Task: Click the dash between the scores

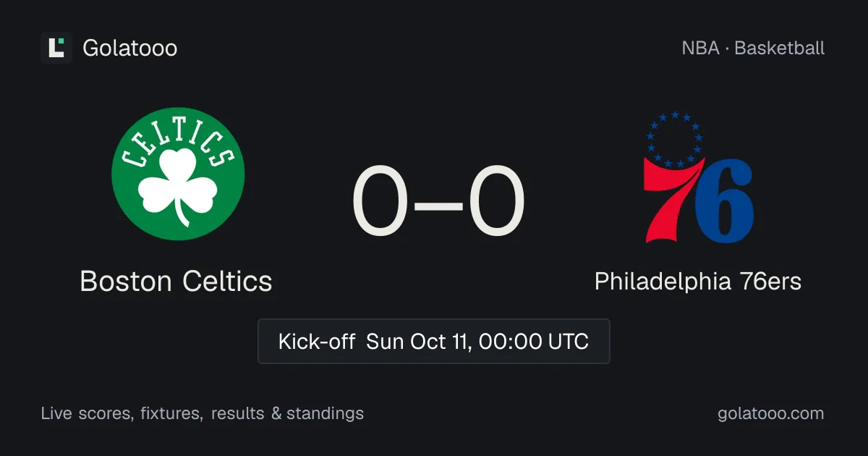Action: click(x=438, y=204)
